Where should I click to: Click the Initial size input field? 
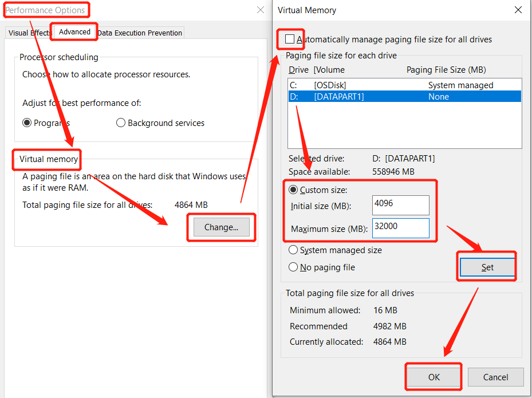400,205
